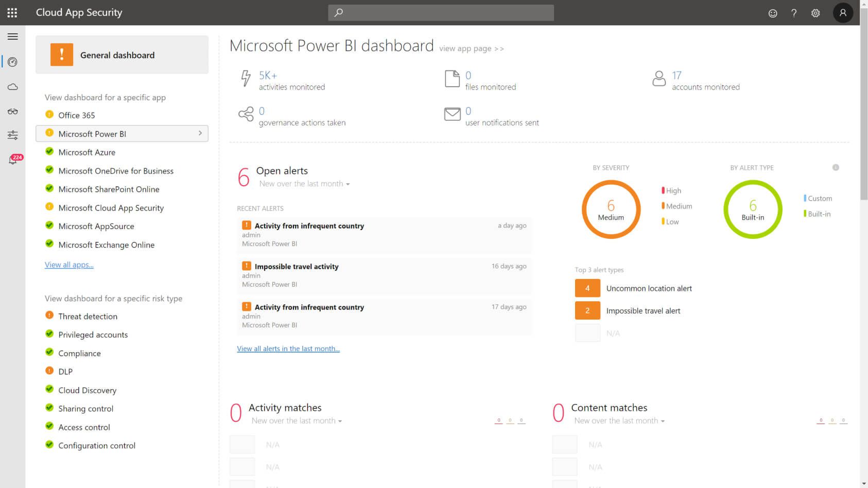The height and width of the screenshot is (488, 868).
Task: Open Cloud Discovery risk dashboard
Action: point(88,390)
